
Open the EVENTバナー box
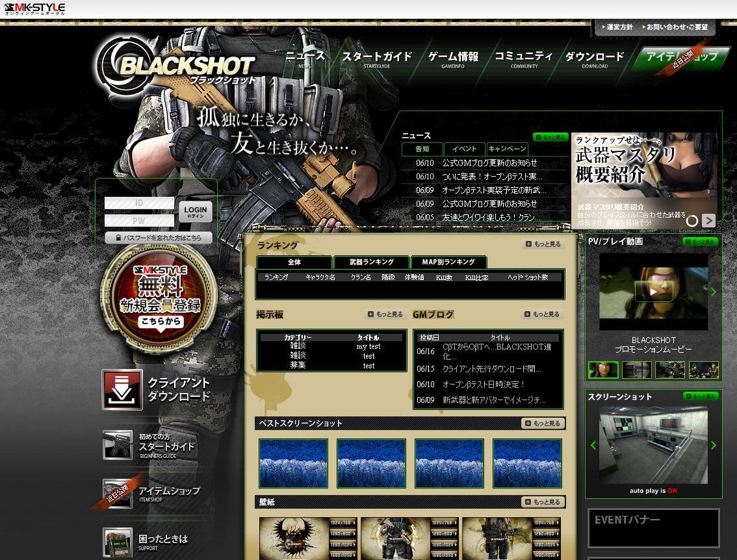[653, 529]
